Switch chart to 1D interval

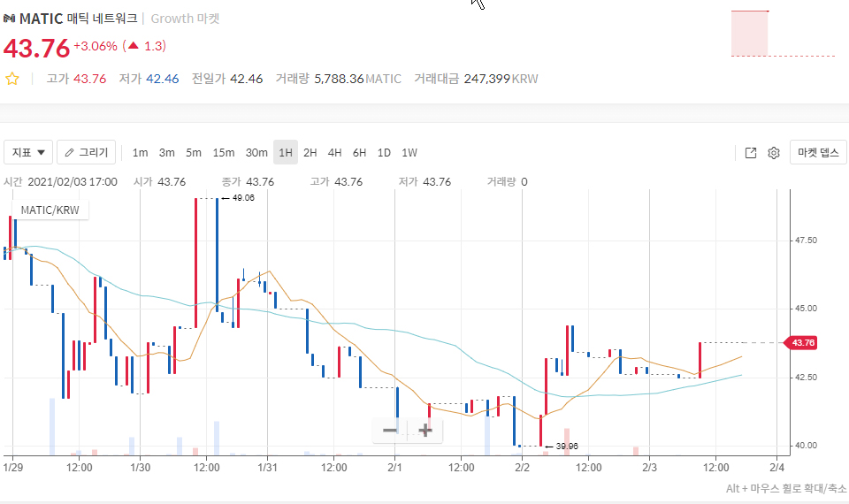pyautogui.click(x=384, y=153)
